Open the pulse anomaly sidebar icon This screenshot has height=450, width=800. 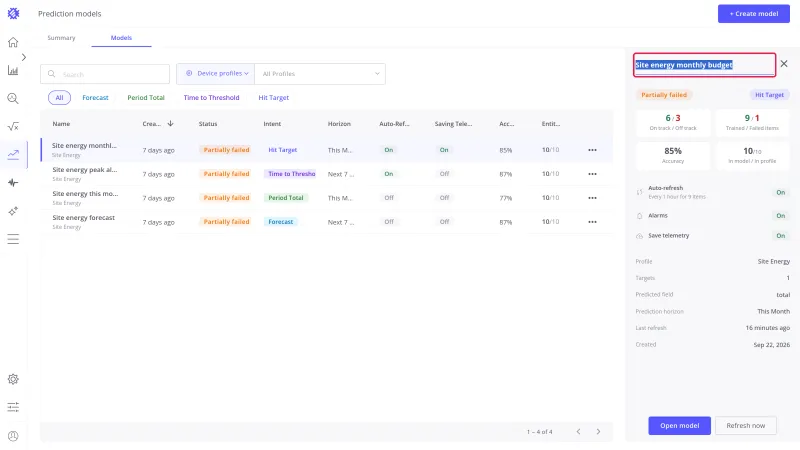point(13,183)
